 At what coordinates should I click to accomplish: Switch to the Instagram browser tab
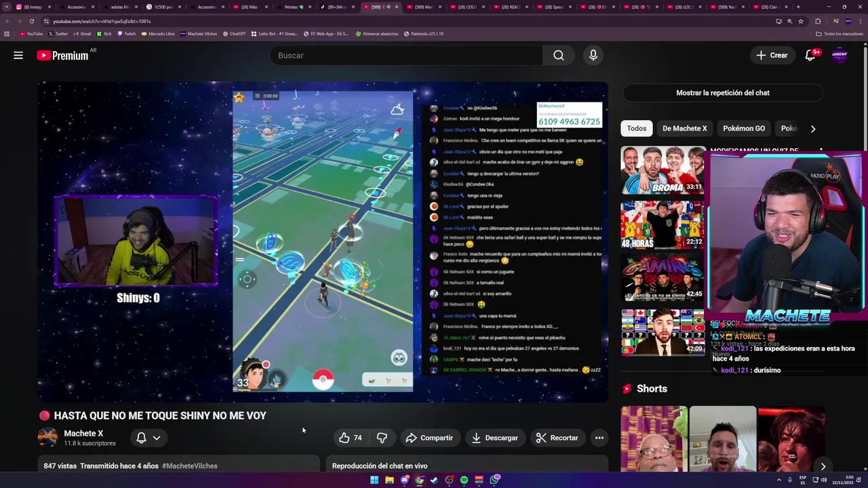[33, 7]
